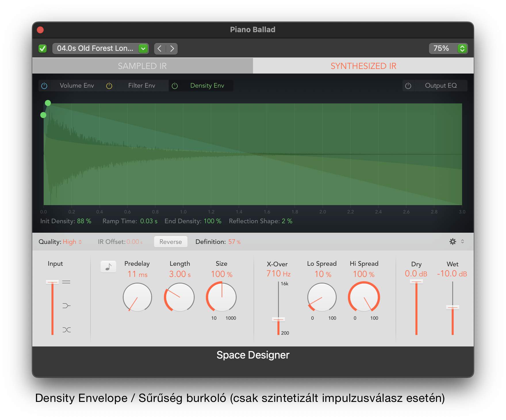Click the IR Offset 0.00 s field
Screen dimensions: 506x420
135,242
